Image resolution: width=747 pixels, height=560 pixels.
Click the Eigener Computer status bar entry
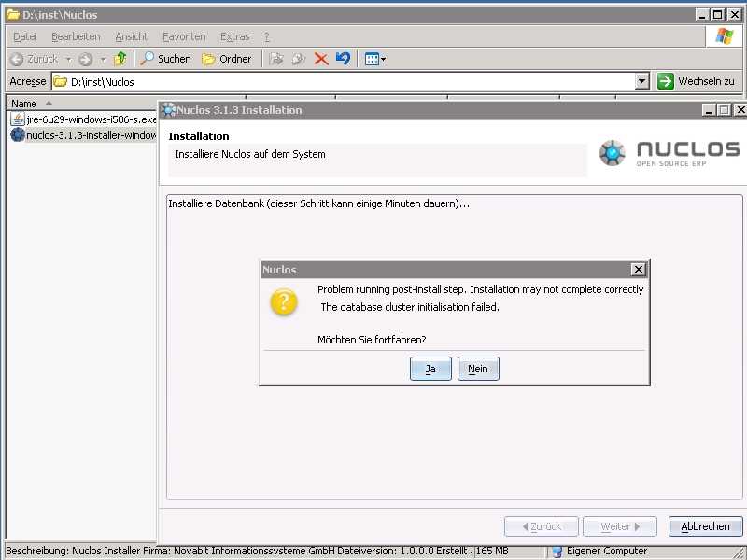click(599, 551)
